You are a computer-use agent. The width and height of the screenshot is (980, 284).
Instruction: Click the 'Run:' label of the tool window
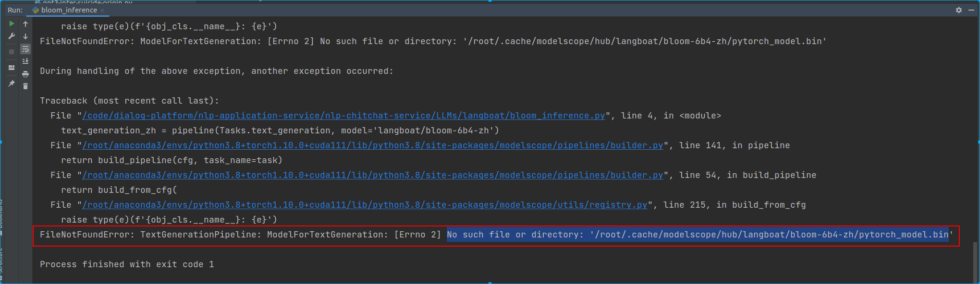[15, 10]
